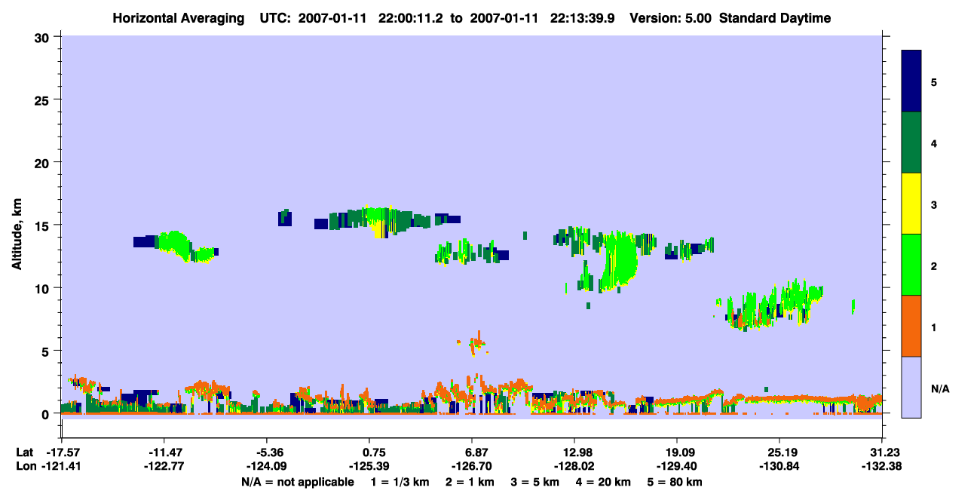This screenshot has height=503, width=980.
Task: Click the '3 = 5 km' legend text
Action: 537,482
